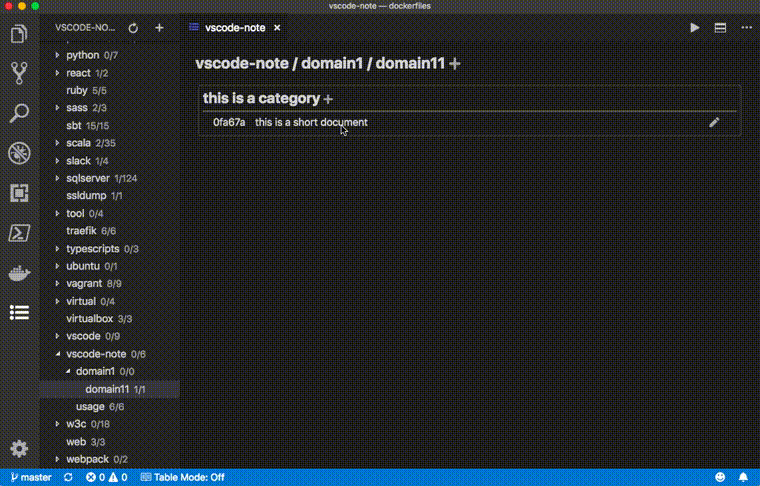Viewport: 760px width, 486px height.
Task: Select the web 3/3 item
Action: pyautogui.click(x=110, y=441)
